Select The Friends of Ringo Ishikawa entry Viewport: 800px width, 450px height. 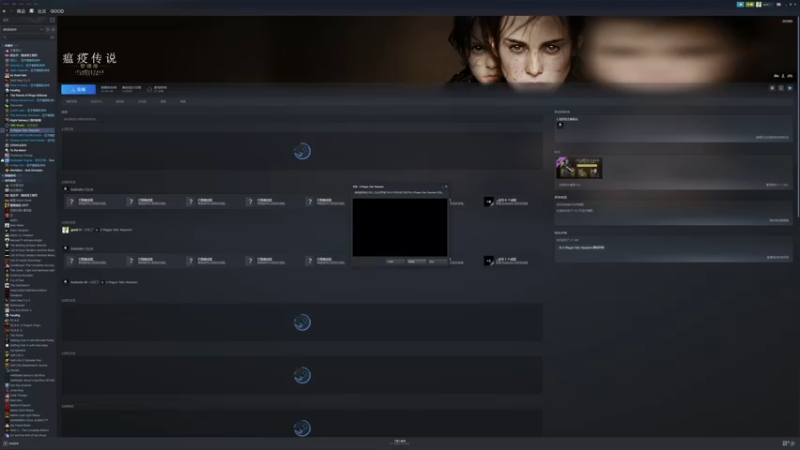[x=28, y=95]
